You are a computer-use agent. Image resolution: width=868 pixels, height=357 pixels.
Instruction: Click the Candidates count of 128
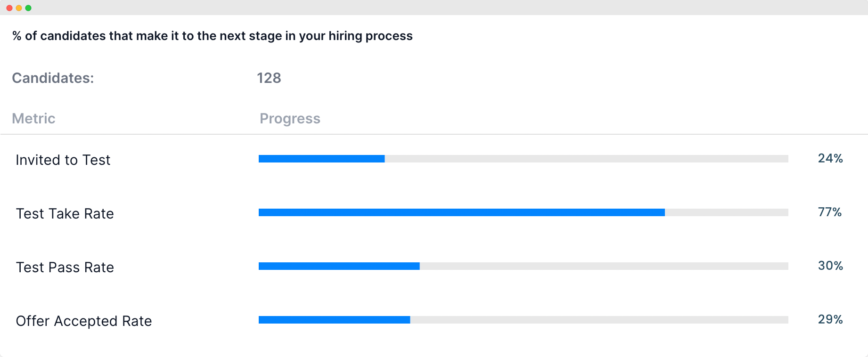(x=269, y=78)
